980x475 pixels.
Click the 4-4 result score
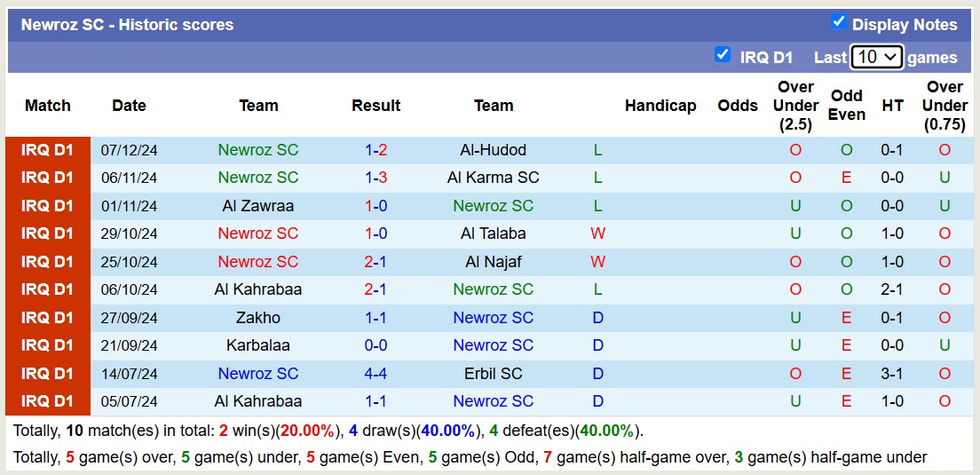pyautogui.click(x=375, y=374)
